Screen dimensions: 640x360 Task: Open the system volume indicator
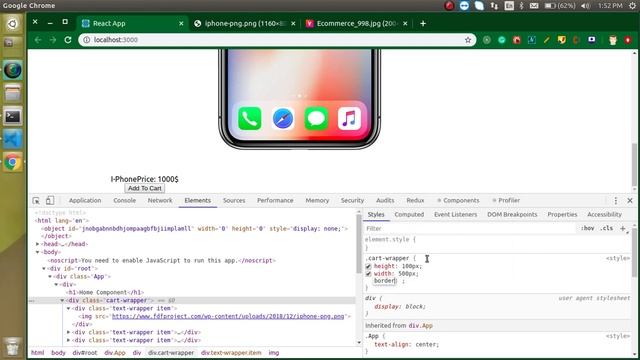585,6
